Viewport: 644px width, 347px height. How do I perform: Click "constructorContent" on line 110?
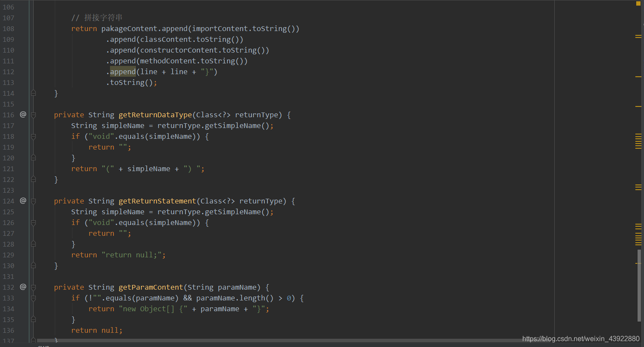(179, 50)
